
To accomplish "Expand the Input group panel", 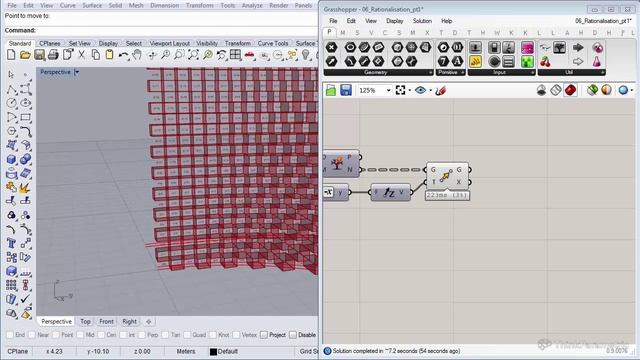I will (x=532, y=73).
